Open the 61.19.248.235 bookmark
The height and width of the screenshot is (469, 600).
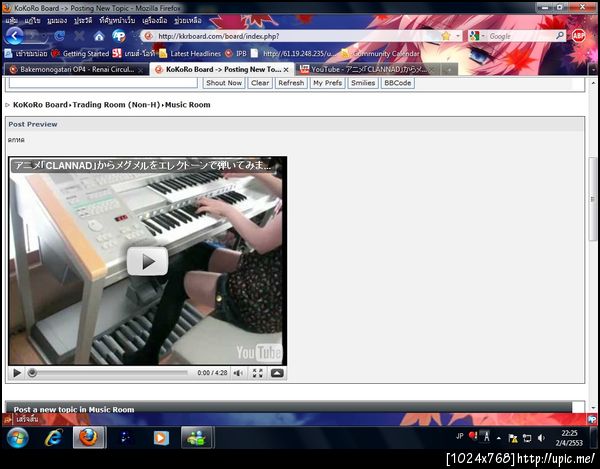tap(294, 54)
